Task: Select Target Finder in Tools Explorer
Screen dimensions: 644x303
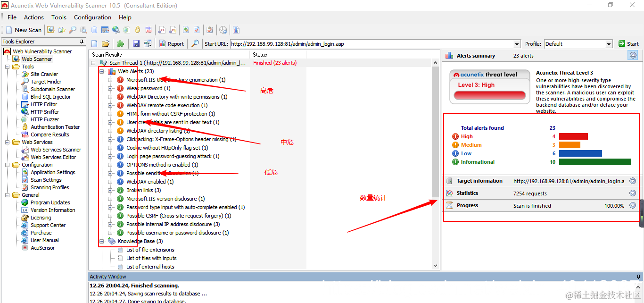Action: 46,82
